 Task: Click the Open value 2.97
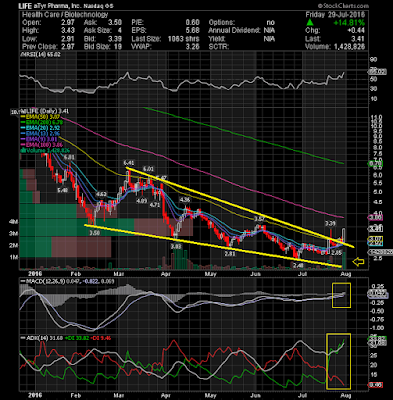click(68, 23)
